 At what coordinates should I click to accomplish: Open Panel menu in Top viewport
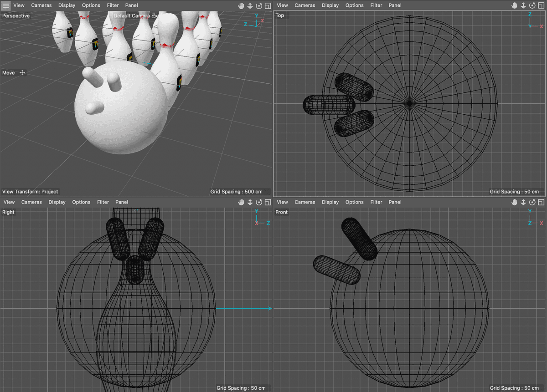pyautogui.click(x=395, y=5)
